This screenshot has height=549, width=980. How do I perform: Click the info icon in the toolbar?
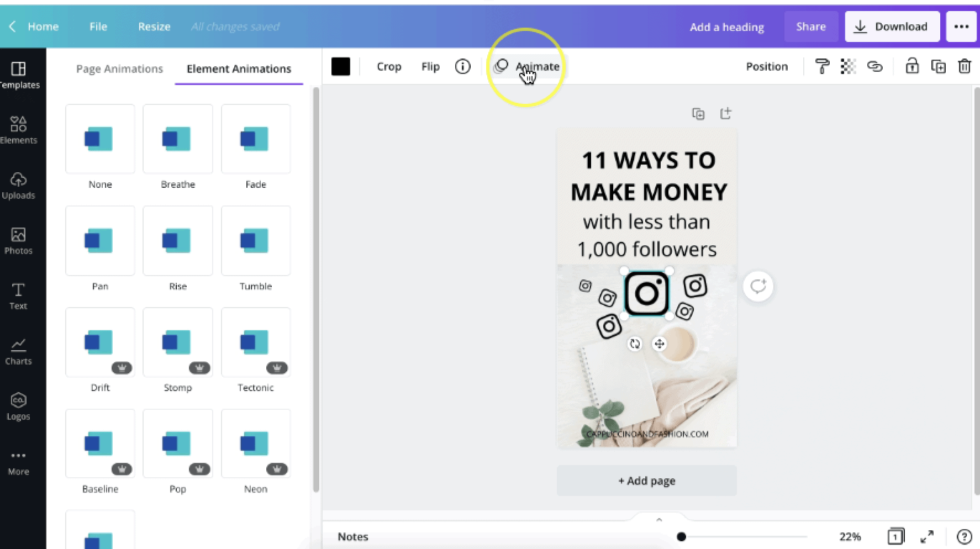click(462, 67)
